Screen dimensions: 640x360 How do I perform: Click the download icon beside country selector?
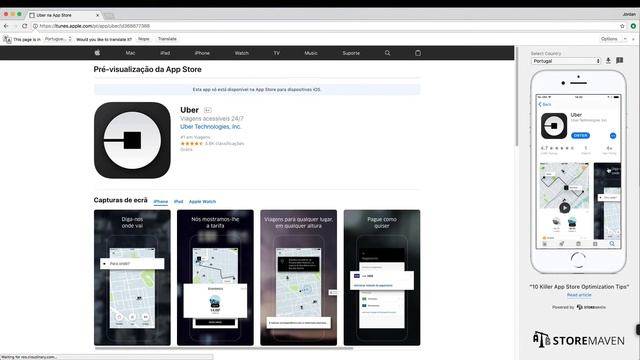coord(608,60)
